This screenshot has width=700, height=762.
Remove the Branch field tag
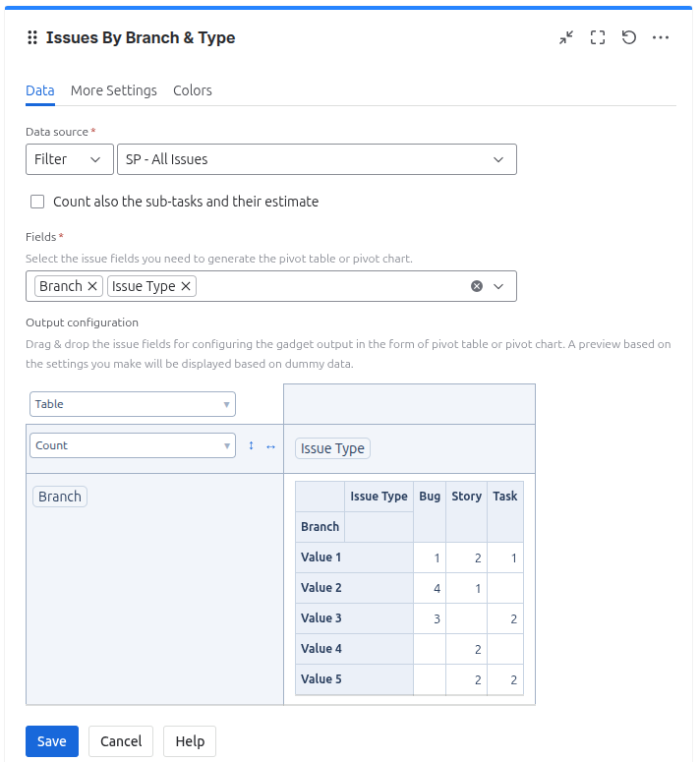click(92, 286)
